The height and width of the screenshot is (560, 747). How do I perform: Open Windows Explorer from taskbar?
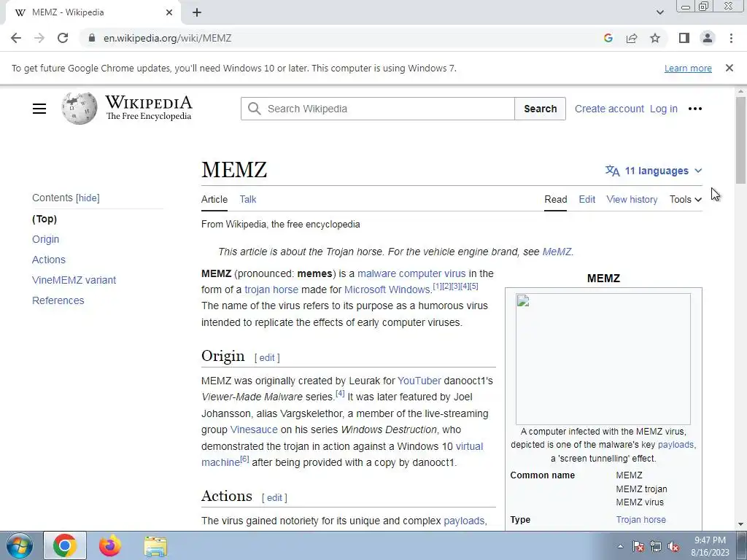click(155, 546)
